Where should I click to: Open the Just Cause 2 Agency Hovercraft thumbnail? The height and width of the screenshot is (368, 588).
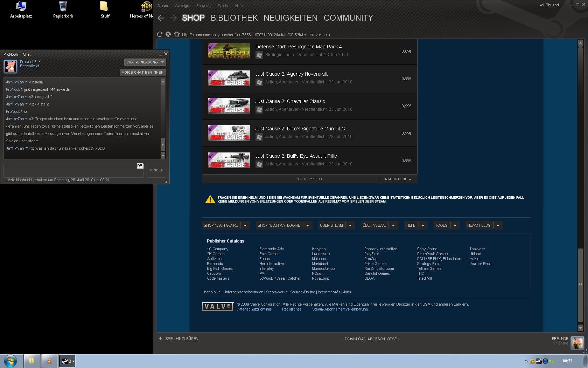point(229,79)
